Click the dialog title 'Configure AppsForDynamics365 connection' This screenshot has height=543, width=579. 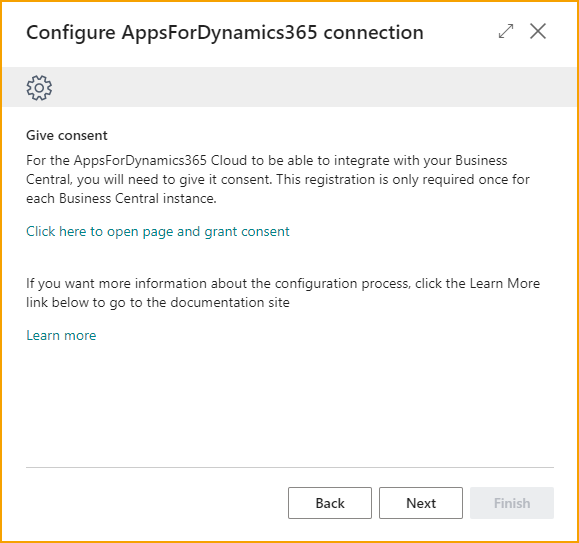(225, 32)
